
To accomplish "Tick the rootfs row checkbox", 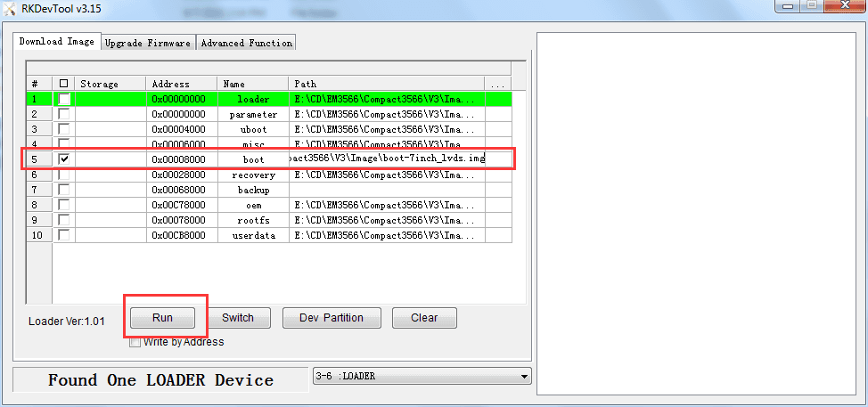I will pos(64,220).
